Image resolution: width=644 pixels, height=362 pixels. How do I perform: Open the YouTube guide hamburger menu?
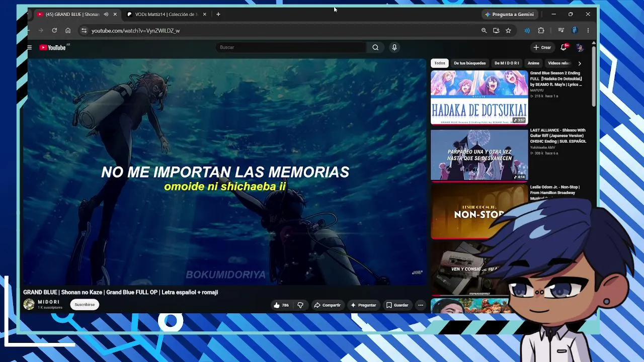tap(30, 47)
